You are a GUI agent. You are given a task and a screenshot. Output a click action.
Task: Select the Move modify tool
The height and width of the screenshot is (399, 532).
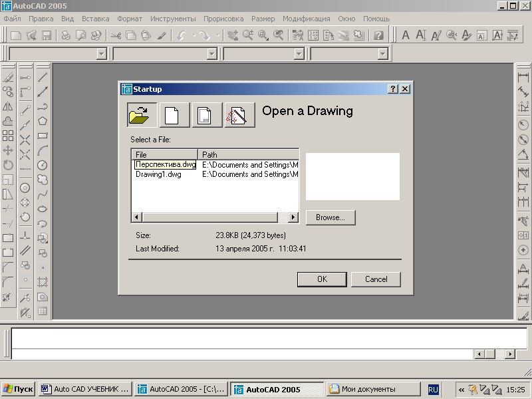click(x=8, y=150)
